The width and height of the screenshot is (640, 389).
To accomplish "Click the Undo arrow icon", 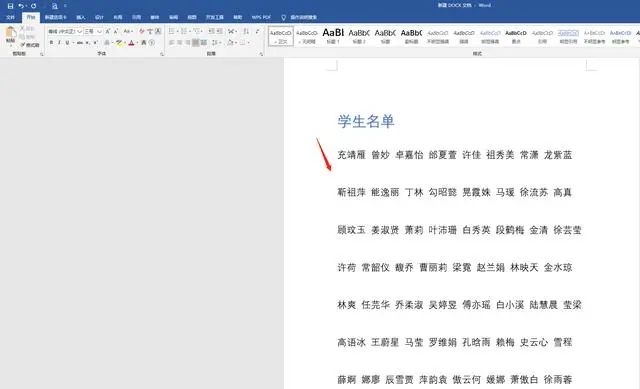I will [x=21, y=6].
